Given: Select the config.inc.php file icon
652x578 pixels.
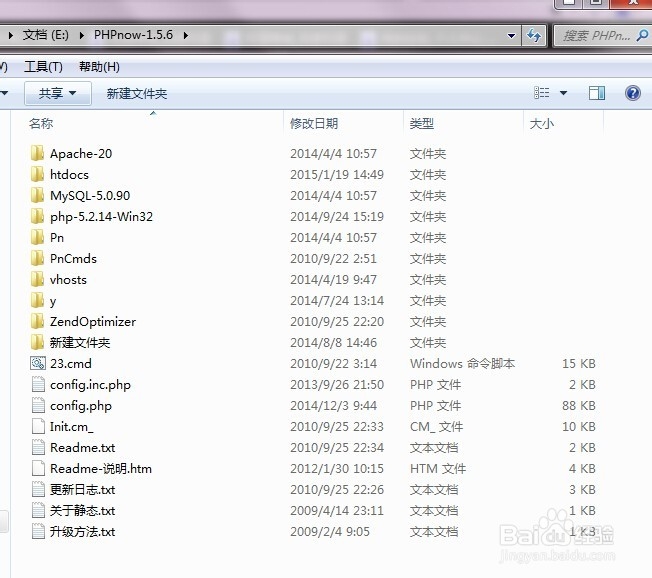Looking at the screenshot, I should click(x=38, y=385).
